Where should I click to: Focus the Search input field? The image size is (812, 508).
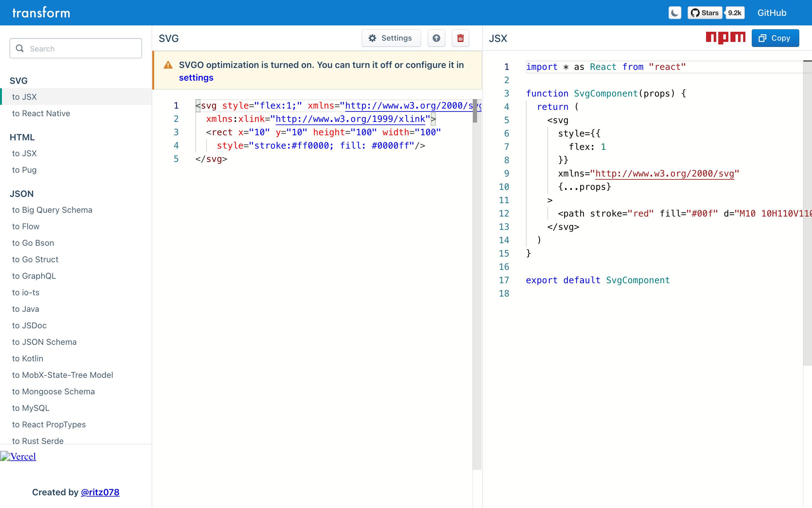(76, 48)
